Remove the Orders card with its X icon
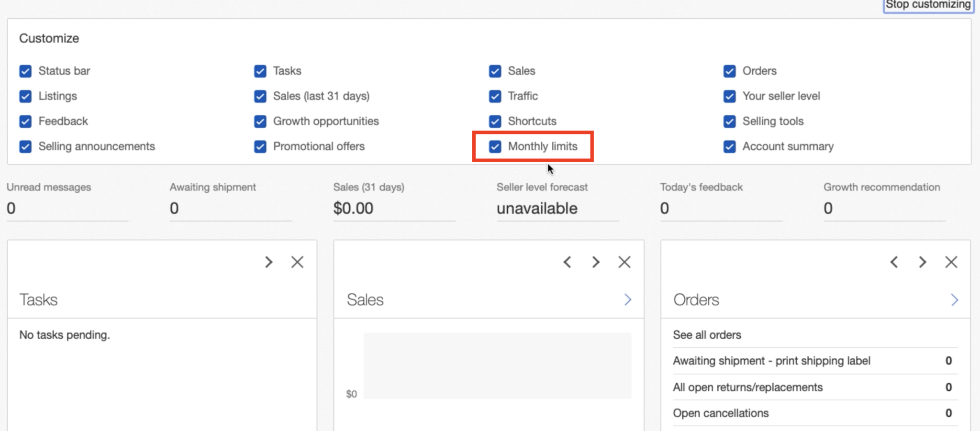980x431 pixels. (x=951, y=262)
